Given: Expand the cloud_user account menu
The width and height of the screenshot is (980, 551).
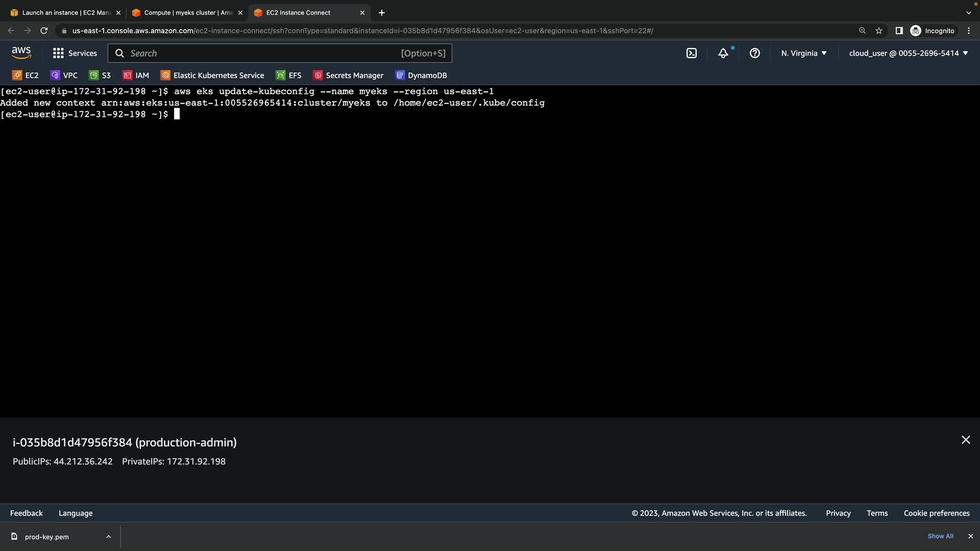Looking at the screenshot, I should point(909,53).
